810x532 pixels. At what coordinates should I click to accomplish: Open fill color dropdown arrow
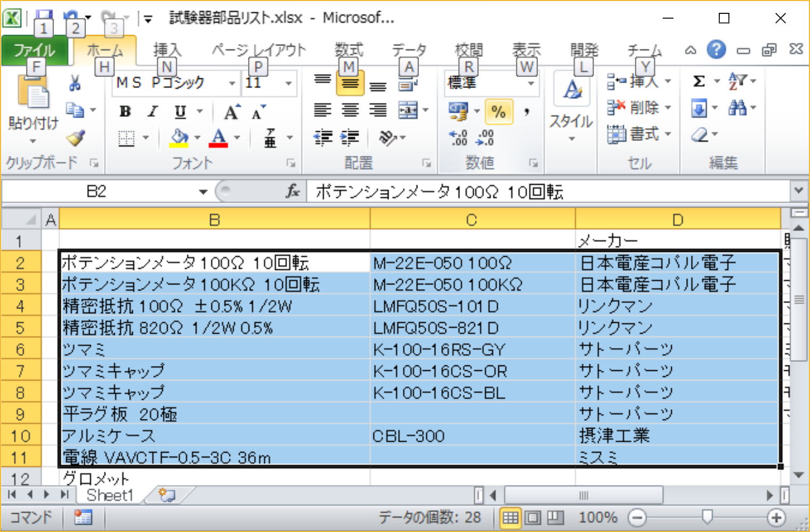(197, 138)
